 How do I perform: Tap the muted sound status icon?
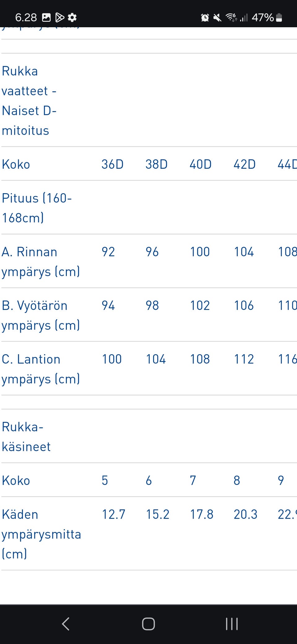click(x=217, y=18)
